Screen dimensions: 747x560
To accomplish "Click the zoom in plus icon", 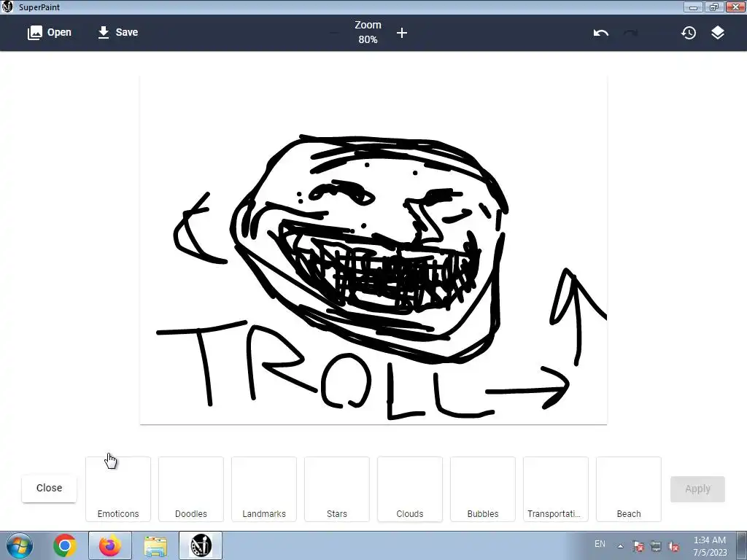I will point(402,33).
